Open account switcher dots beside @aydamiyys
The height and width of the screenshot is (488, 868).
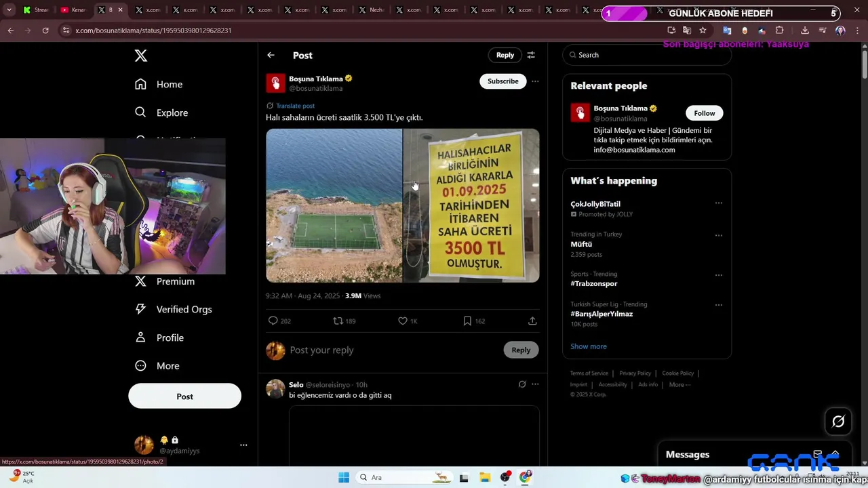(x=243, y=445)
